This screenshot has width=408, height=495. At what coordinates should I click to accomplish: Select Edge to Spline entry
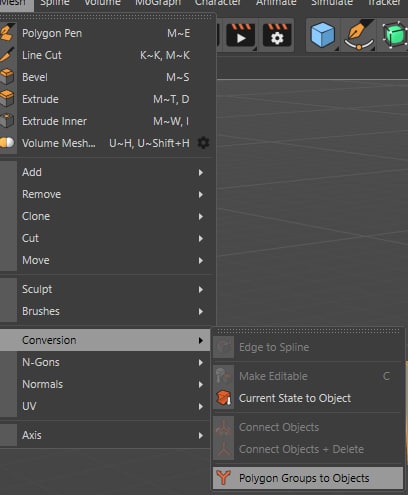pos(307,347)
